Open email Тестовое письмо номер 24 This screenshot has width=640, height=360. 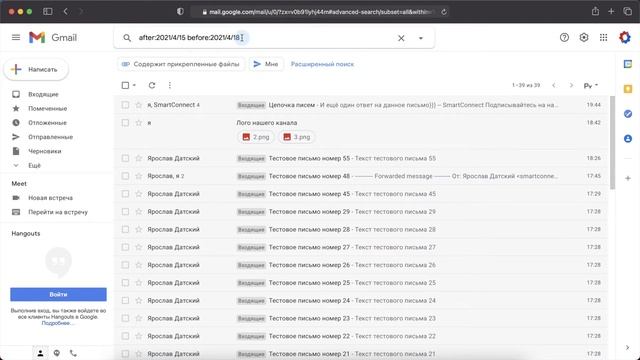[x=361, y=300]
